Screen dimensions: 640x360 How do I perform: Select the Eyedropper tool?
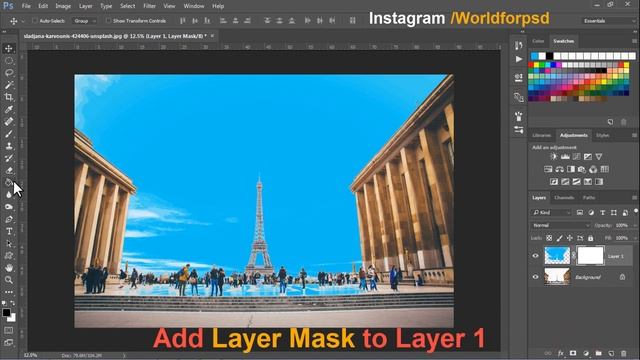pyautogui.click(x=9, y=109)
